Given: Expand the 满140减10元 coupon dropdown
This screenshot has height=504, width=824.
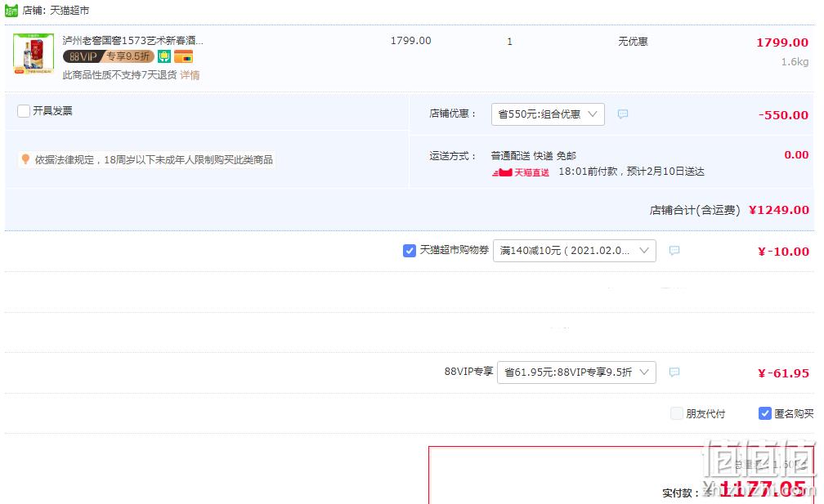Looking at the screenshot, I should pos(575,251).
